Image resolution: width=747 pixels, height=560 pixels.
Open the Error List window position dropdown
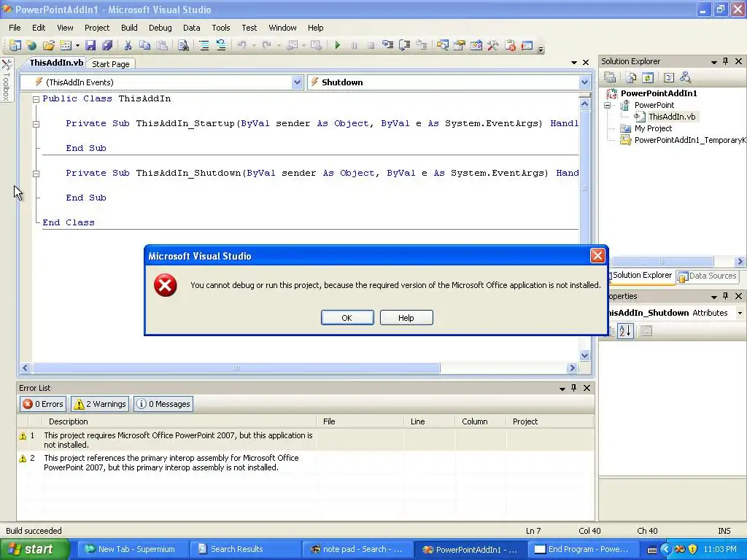562,388
